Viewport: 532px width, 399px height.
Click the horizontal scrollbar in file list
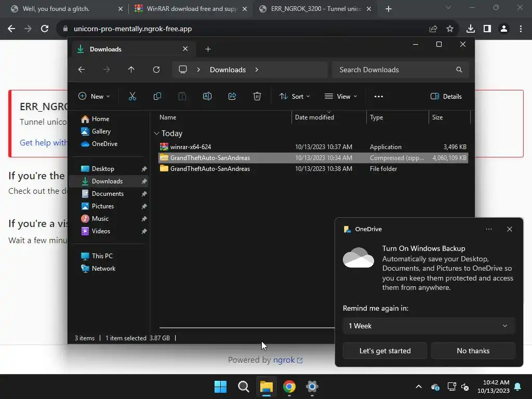point(247,328)
